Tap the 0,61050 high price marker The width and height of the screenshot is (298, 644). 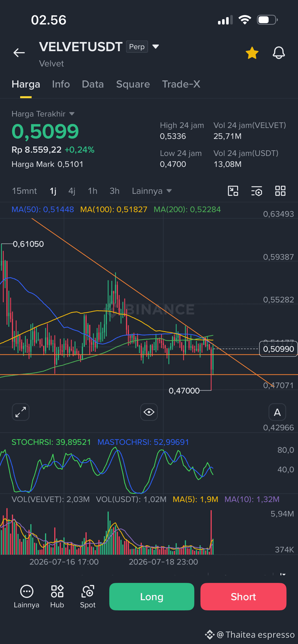point(28,244)
